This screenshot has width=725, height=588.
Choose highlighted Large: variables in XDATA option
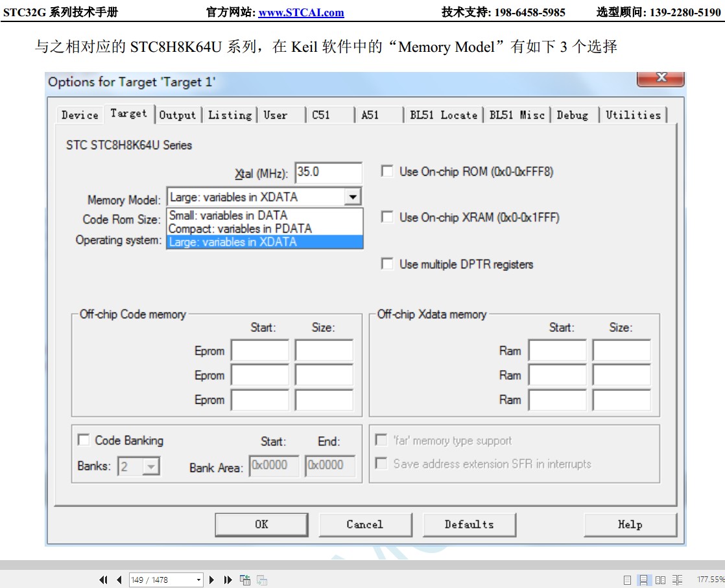pos(265,242)
